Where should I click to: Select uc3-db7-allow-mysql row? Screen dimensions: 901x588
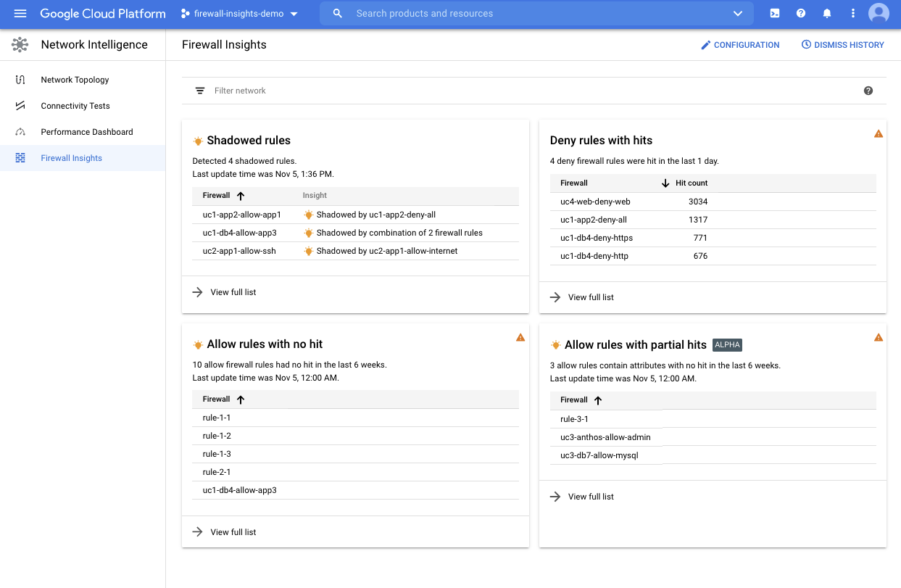(x=713, y=455)
